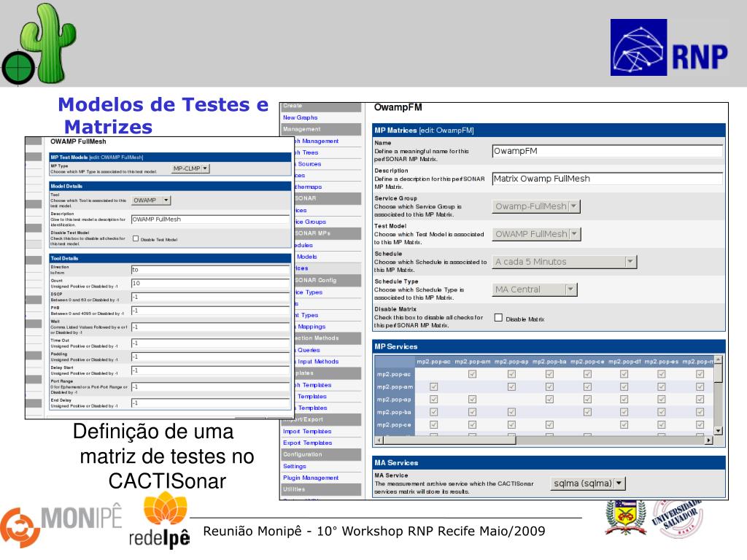The height and width of the screenshot is (560, 747).
Task: Click the Tool Details section header
Action: [x=170, y=258]
